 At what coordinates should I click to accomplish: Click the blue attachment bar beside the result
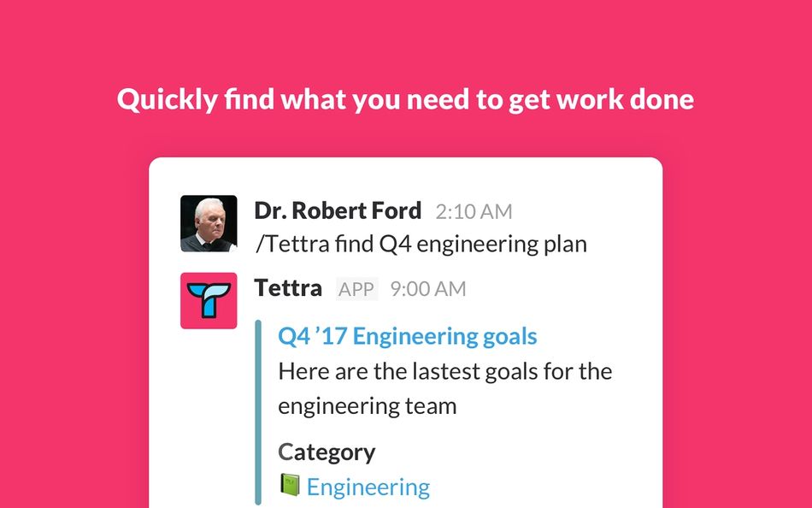tap(258, 411)
